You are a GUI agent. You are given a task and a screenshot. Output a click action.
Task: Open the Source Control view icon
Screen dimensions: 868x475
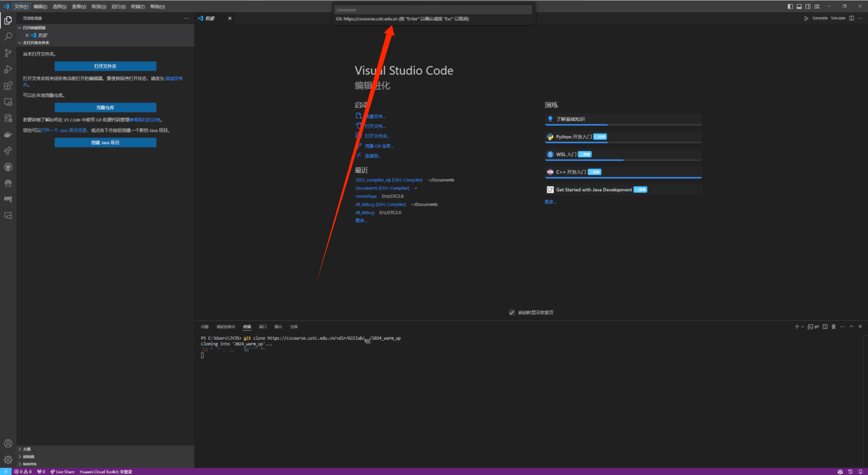tap(8, 53)
